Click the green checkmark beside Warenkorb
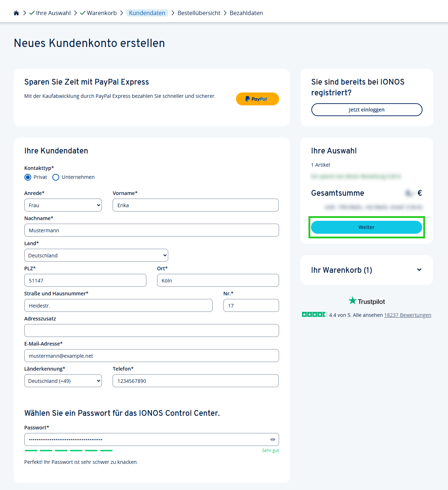The height and width of the screenshot is (490, 448). pos(83,13)
